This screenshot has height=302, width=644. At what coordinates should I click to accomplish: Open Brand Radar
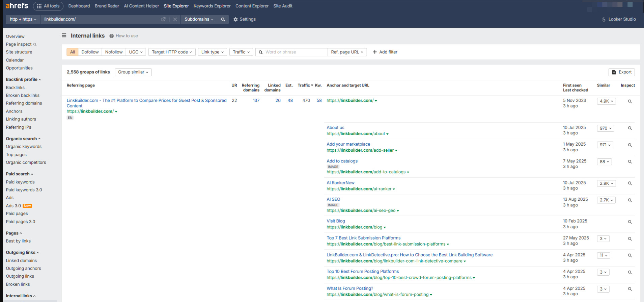point(107,6)
